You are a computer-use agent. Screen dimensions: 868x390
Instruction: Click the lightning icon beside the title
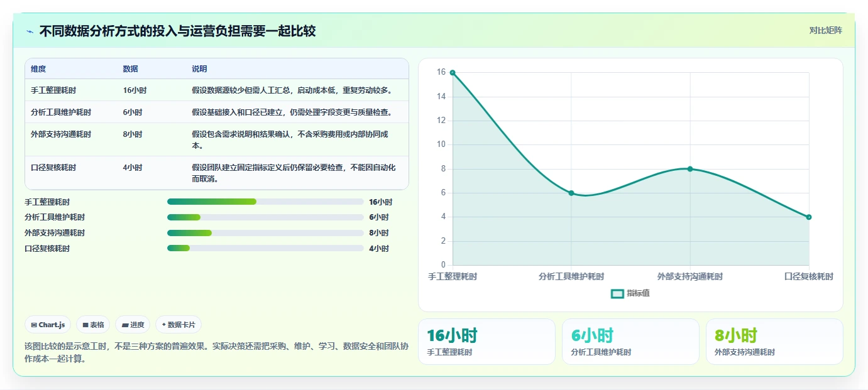tap(30, 31)
